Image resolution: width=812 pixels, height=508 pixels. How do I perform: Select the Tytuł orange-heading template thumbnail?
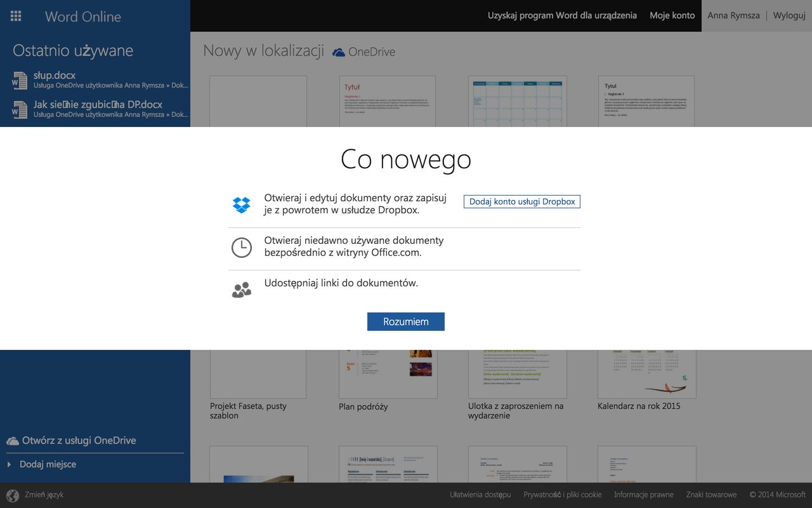coord(388,102)
